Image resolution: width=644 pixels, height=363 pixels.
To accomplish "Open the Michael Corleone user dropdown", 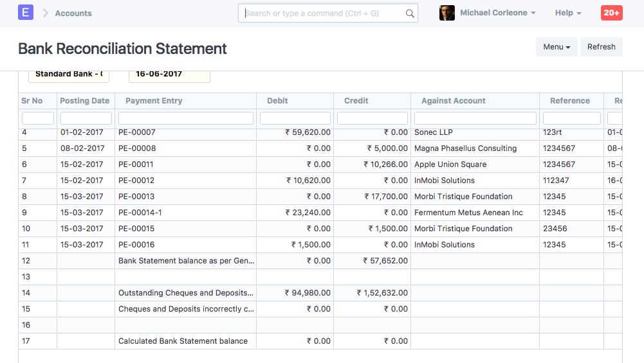I will 497,13.
